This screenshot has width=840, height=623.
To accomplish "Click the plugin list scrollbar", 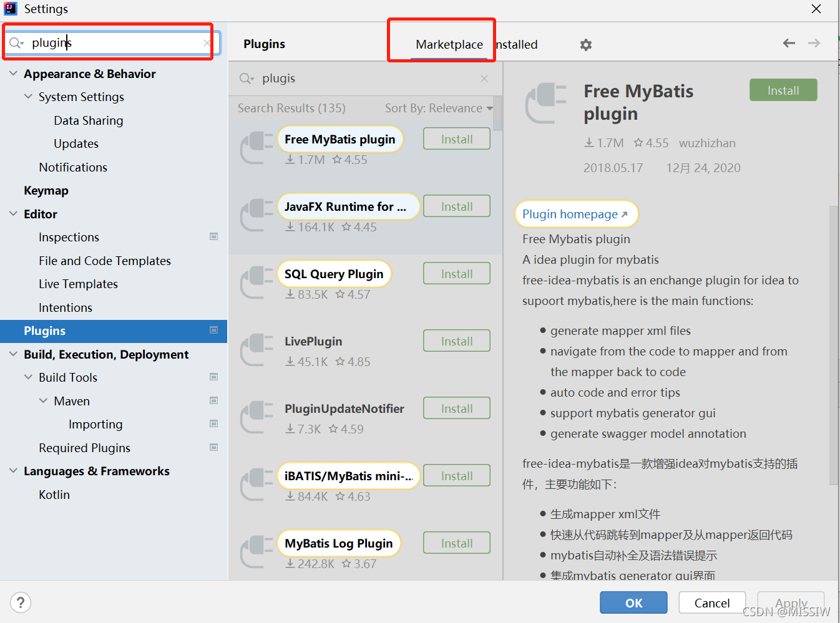I will (x=497, y=113).
